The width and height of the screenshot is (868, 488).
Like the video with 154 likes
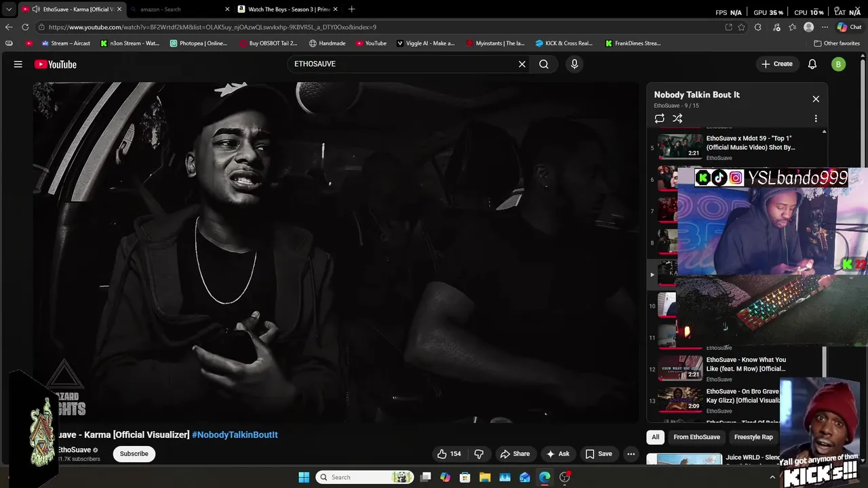click(449, 454)
